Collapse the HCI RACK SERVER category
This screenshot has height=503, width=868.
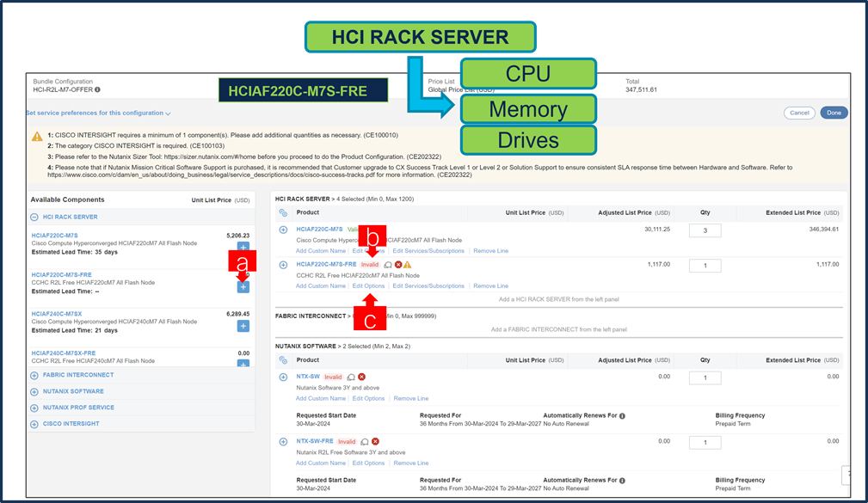(x=34, y=218)
